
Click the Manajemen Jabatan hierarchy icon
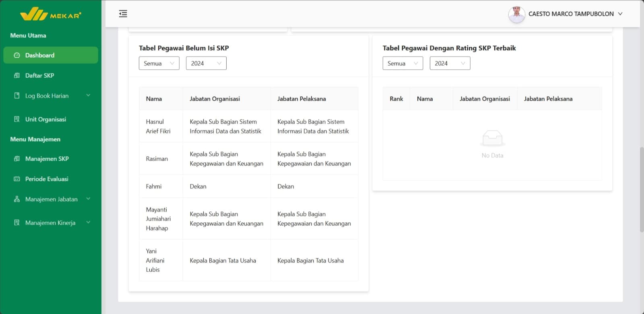click(x=17, y=199)
